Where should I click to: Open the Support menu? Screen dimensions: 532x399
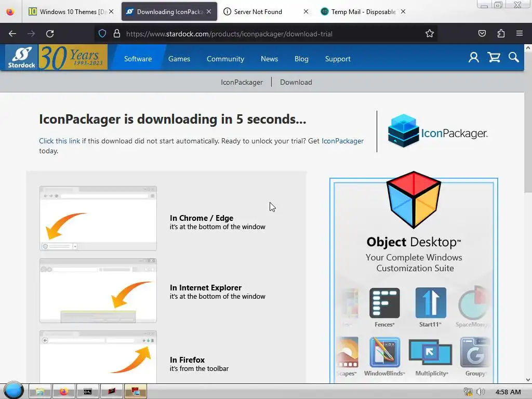pyautogui.click(x=338, y=59)
